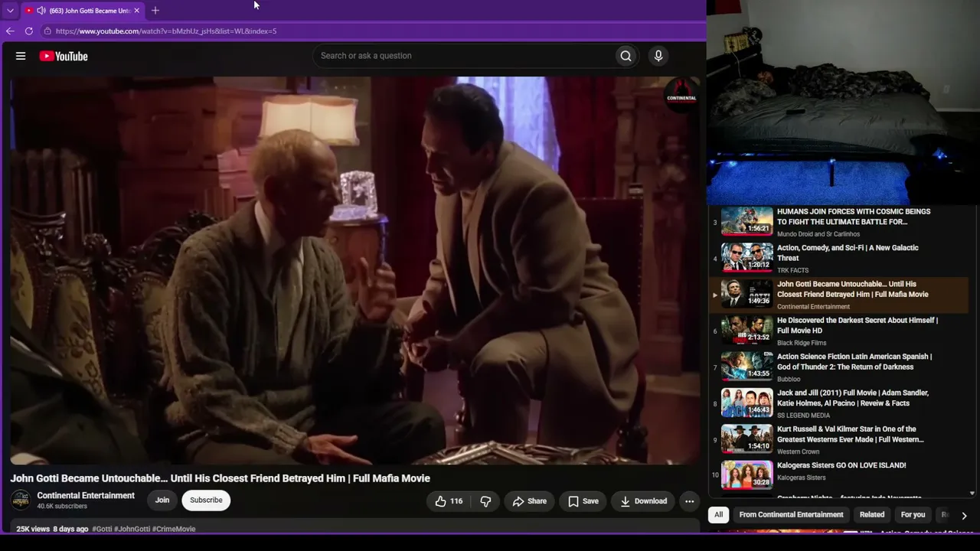This screenshot has height=551, width=980.
Task: Open 'Kalogeras Sisters GO ON LOVE ISLAND!' title
Action: (x=841, y=465)
